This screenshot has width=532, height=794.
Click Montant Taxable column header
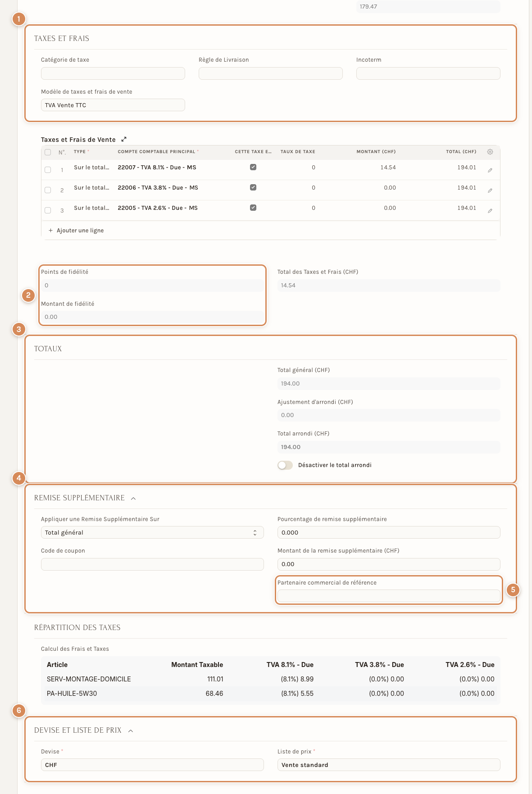pyautogui.click(x=197, y=665)
